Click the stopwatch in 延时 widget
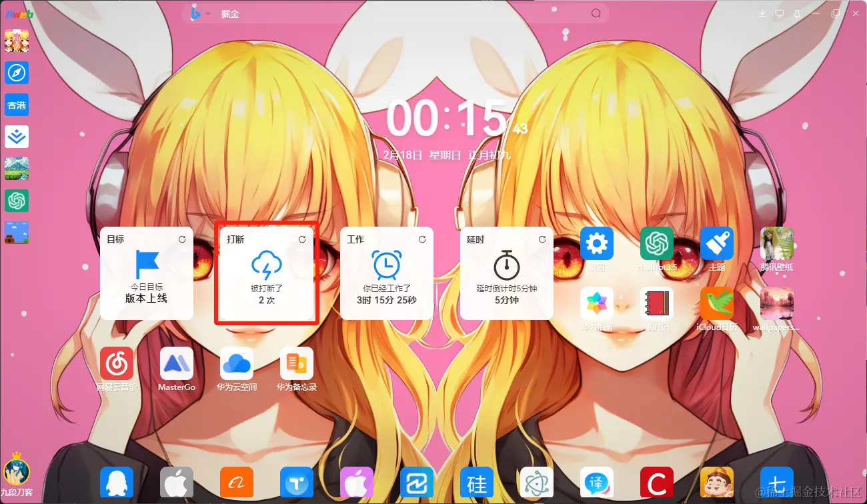Screen dimensions: 867x504 (x=507, y=265)
